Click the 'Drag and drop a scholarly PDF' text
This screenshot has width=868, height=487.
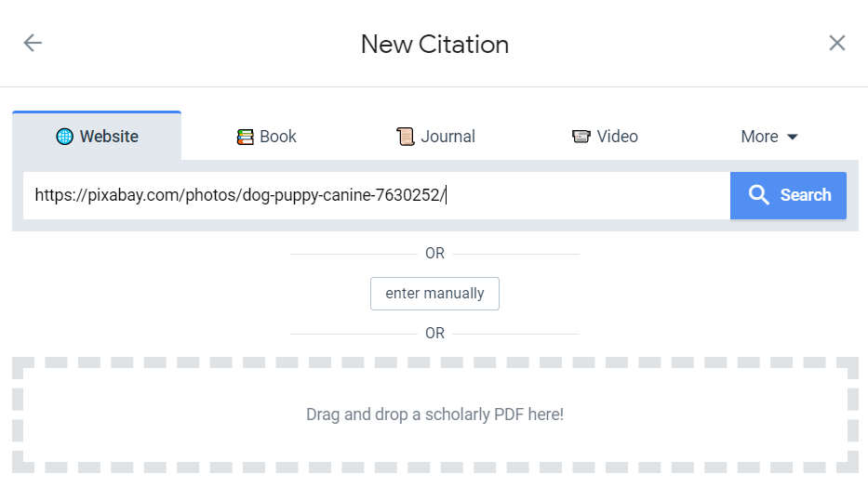click(434, 415)
